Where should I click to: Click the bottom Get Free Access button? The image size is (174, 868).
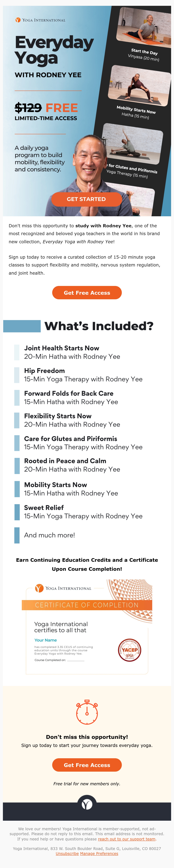87,765
